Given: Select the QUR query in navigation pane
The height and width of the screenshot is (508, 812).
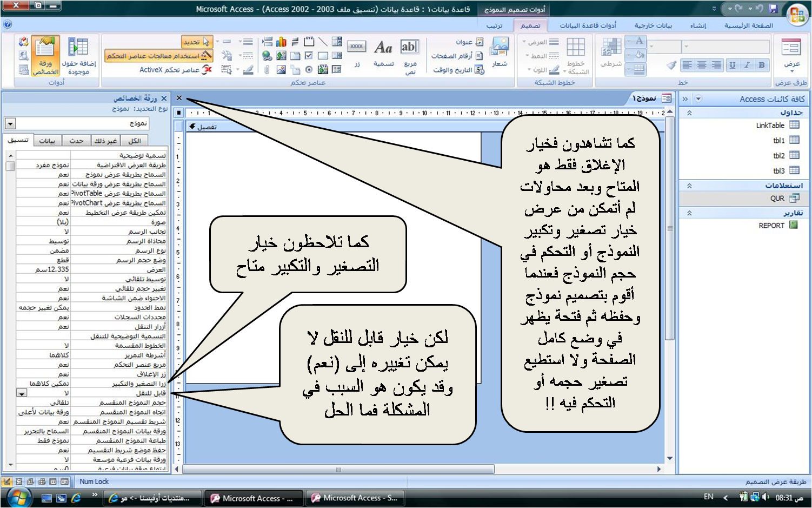Looking at the screenshot, I should pyautogui.click(x=784, y=198).
